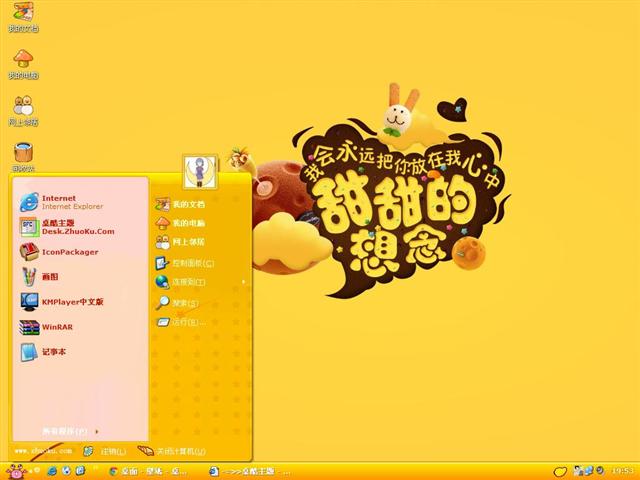Open 控制面板(C) control panel
The width and height of the screenshot is (640, 480).
pos(184,263)
